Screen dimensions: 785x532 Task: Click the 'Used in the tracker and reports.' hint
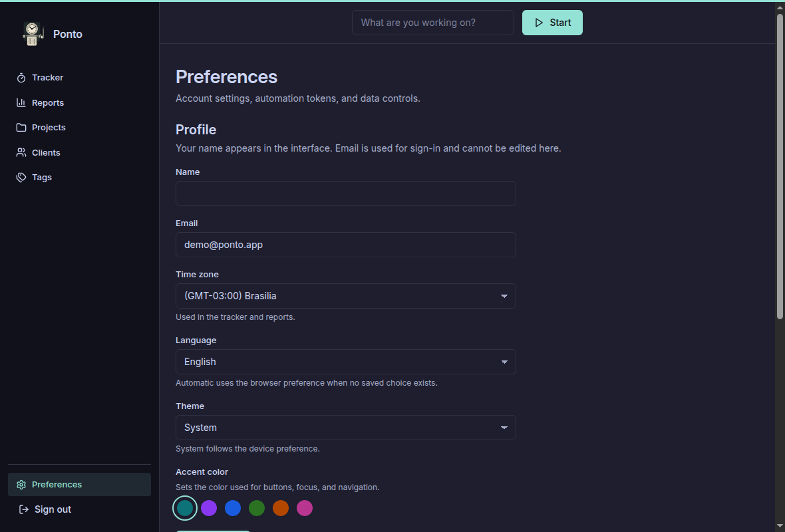tap(235, 317)
